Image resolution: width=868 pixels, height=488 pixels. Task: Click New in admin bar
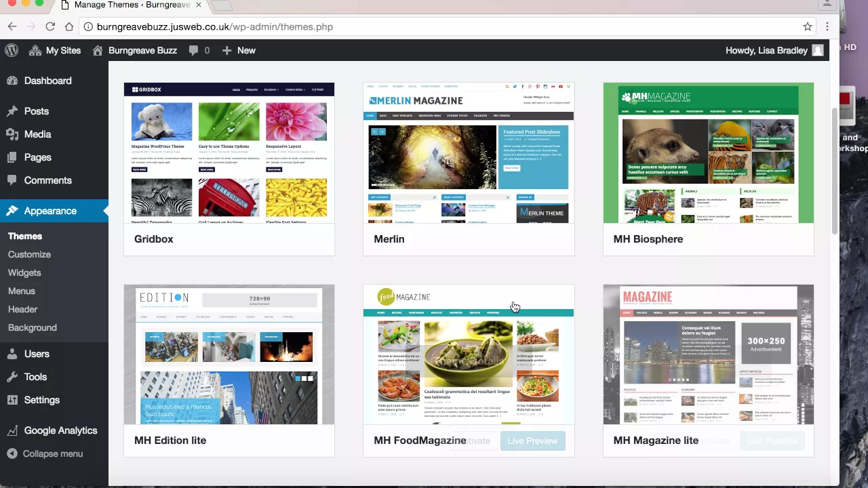pyautogui.click(x=246, y=50)
